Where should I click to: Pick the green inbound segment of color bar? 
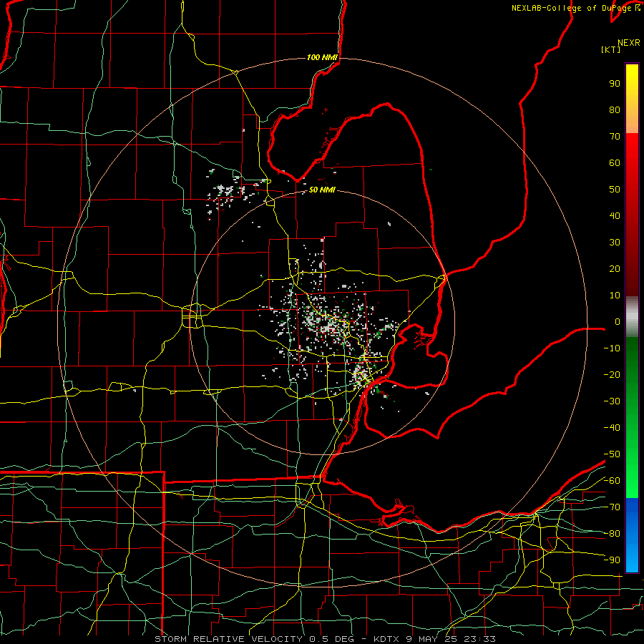(x=632, y=418)
